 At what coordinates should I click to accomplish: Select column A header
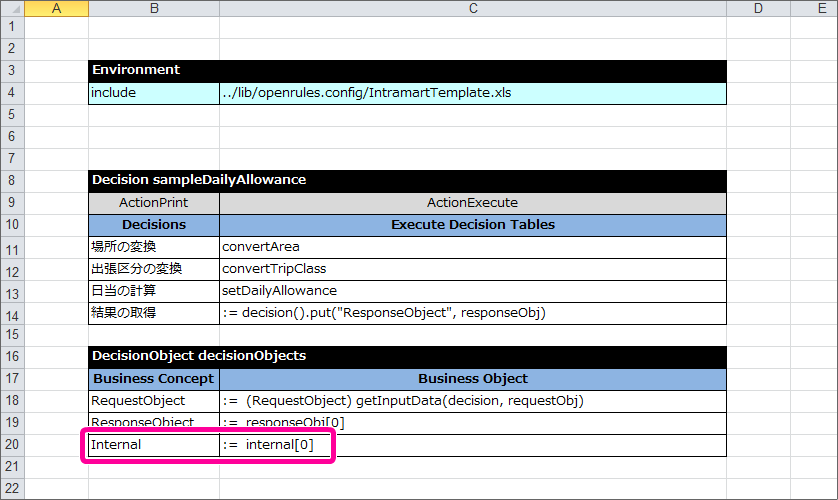click(x=56, y=8)
